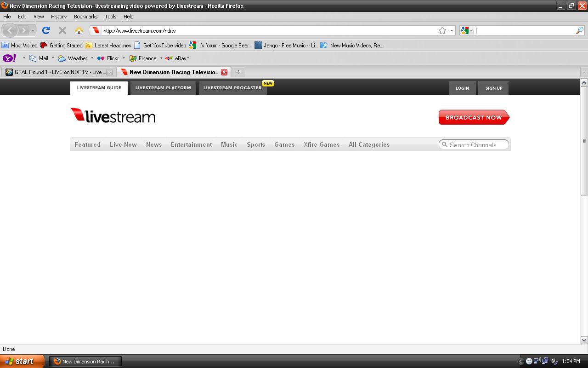The image size is (588, 368).
Task: Click the red Broadcast Now button
Action: [x=474, y=117]
